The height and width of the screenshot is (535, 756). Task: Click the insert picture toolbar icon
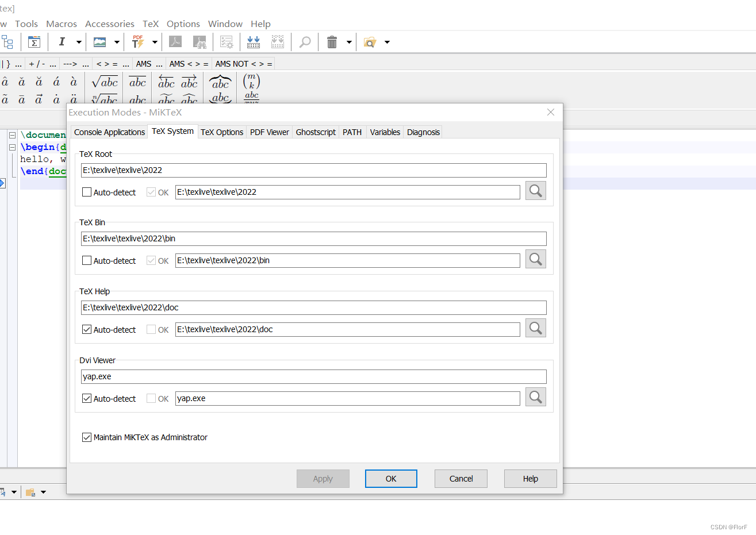click(x=100, y=42)
